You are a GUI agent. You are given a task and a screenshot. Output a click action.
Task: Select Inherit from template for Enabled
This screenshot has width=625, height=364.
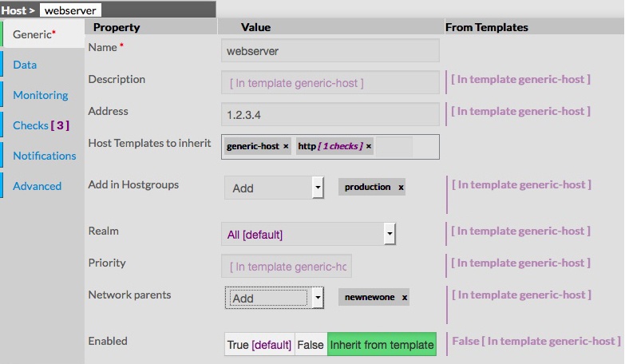coord(382,345)
